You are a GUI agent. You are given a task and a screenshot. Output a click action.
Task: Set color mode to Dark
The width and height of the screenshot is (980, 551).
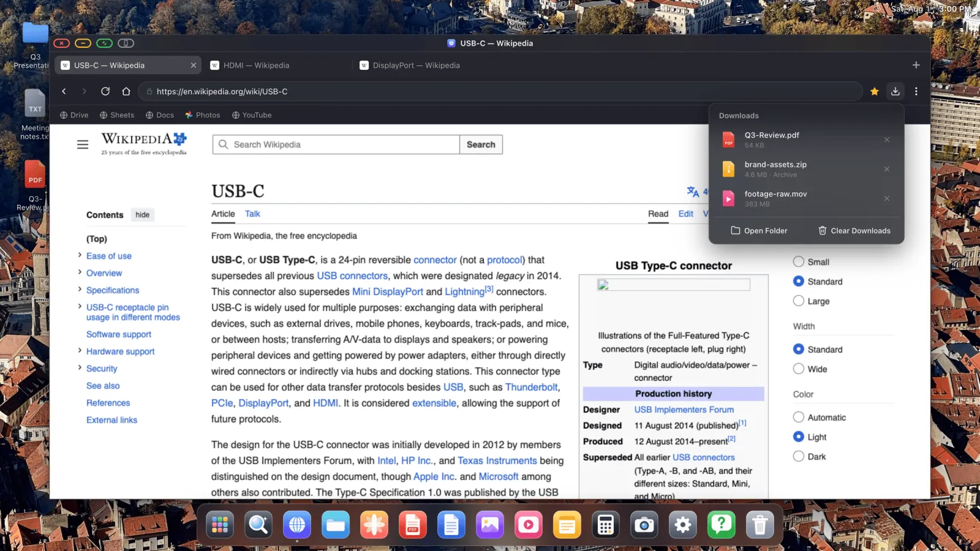(799, 456)
